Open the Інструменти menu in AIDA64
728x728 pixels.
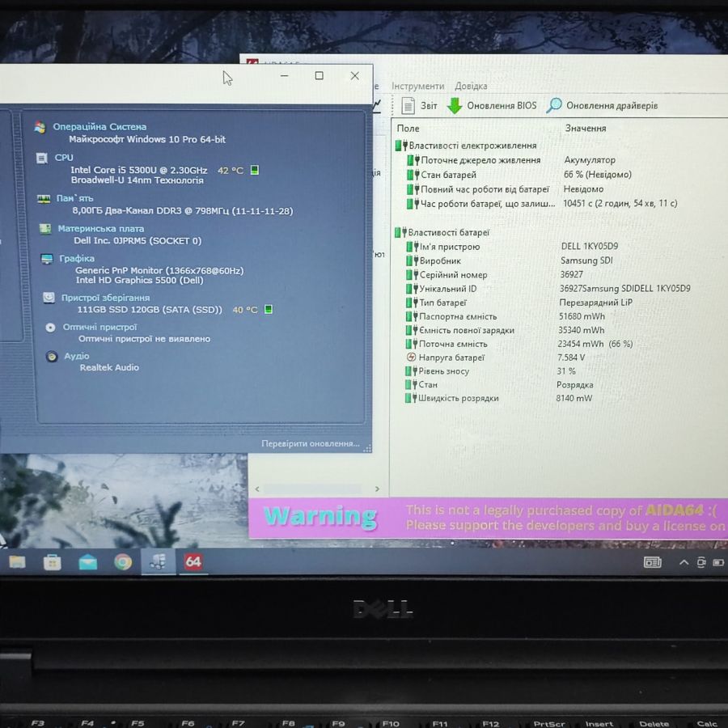418,86
